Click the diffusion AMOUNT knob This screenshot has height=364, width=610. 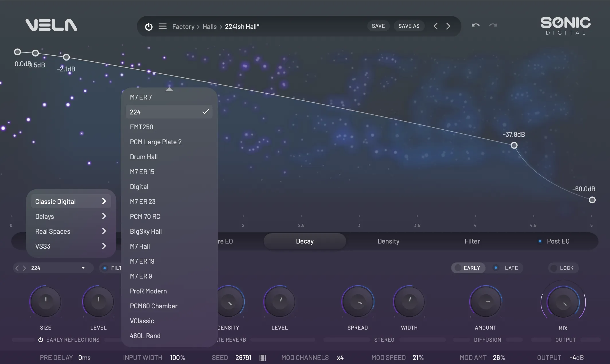tap(486, 301)
